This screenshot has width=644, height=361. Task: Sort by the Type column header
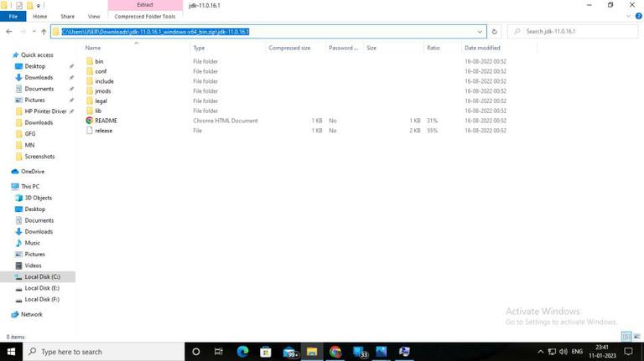pos(200,48)
